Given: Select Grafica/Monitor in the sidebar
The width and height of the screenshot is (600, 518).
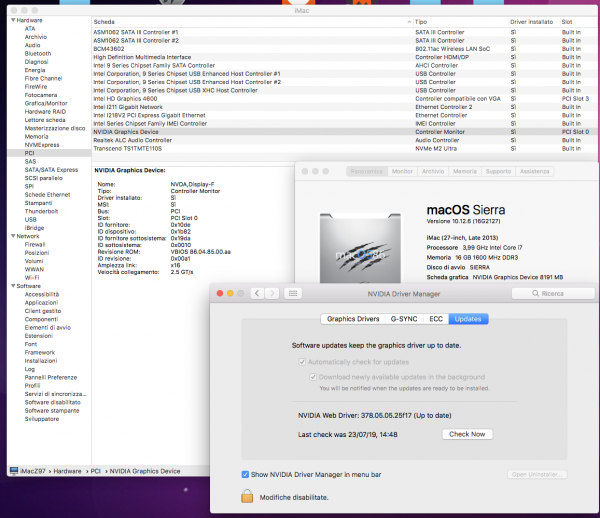Looking at the screenshot, I should [x=46, y=103].
